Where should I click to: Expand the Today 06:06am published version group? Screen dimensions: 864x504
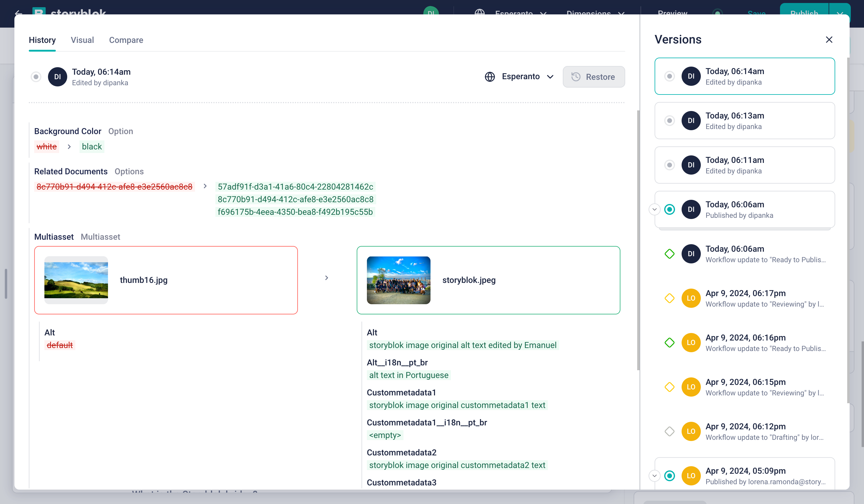pos(654,209)
